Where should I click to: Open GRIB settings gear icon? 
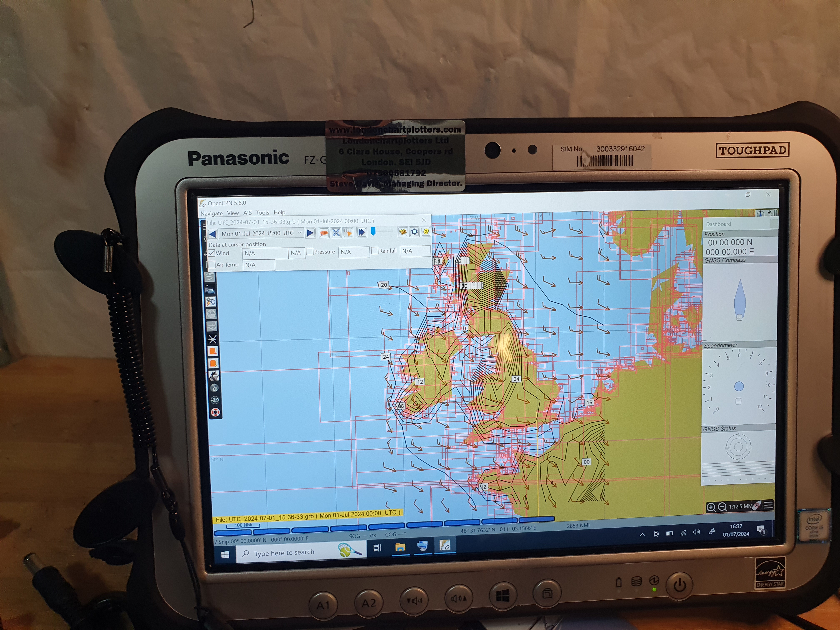point(414,231)
